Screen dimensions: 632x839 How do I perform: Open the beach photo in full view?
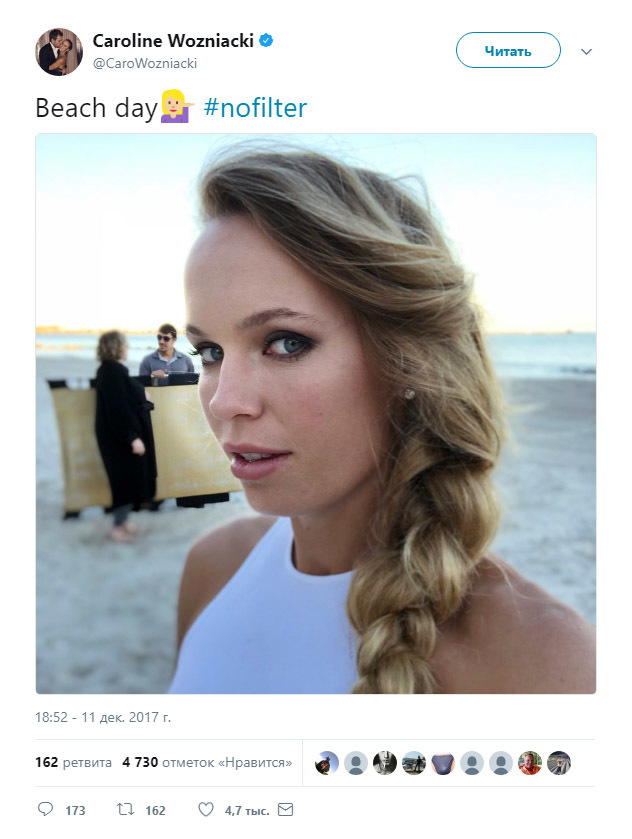point(316,414)
